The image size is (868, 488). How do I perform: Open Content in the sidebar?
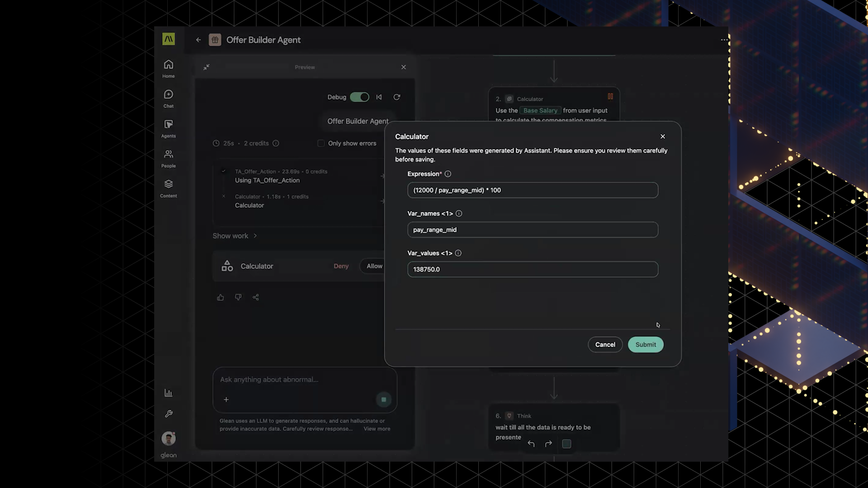click(x=168, y=188)
